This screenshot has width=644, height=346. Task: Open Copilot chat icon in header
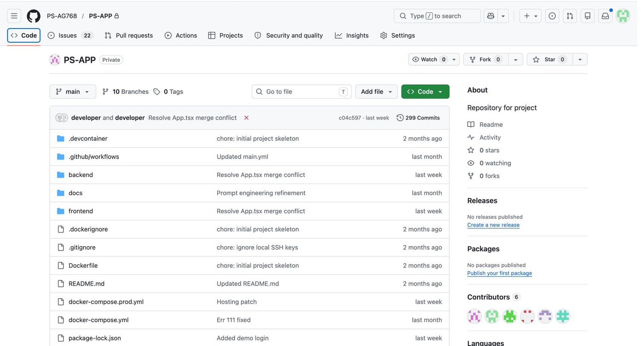coord(490,16)
